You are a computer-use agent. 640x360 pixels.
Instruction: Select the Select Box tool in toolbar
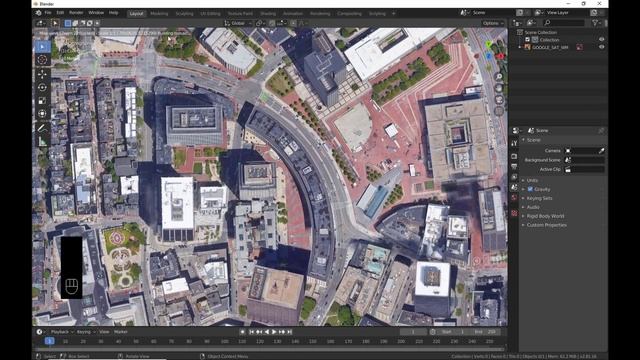[x=42, y=47]
